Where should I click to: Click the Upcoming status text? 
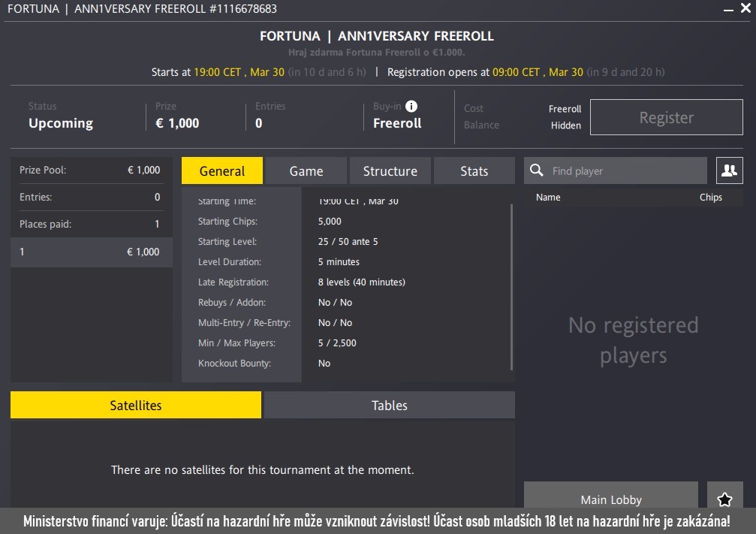[x=61, y=123]
